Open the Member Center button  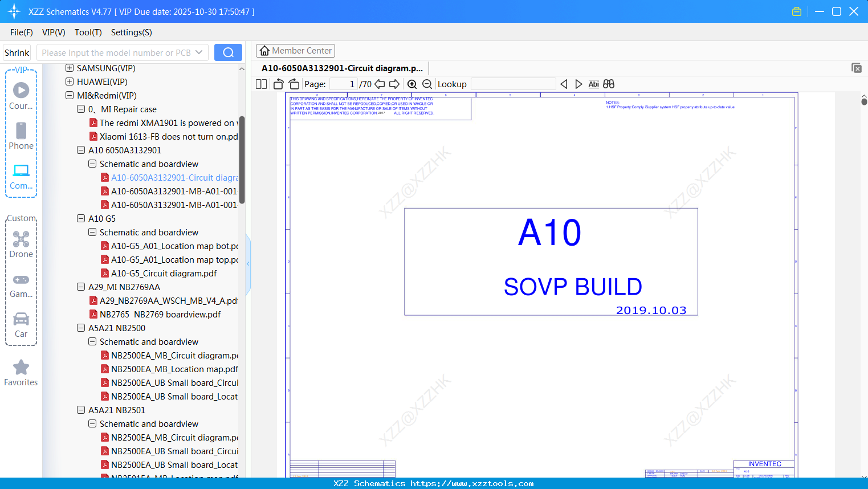click(295, 51)
